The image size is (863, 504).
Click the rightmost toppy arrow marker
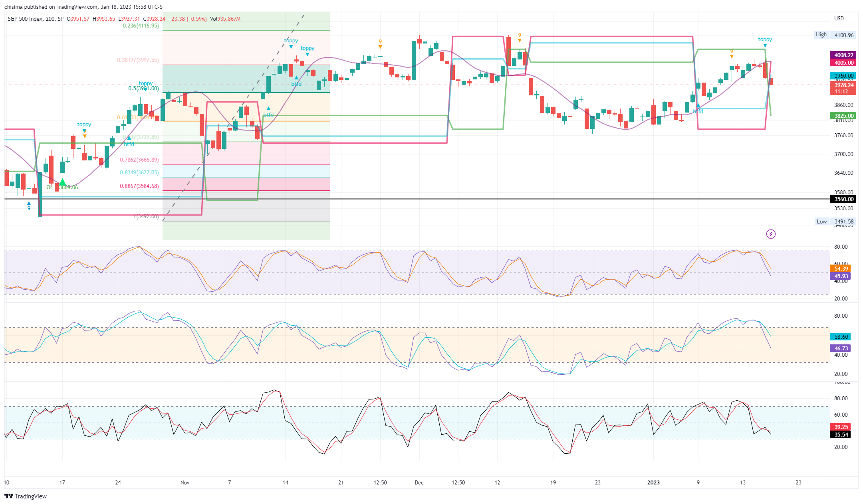click(x=765, y=45)
